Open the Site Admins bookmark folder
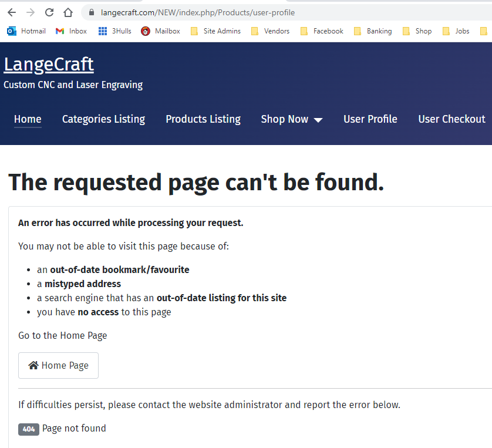492x448 pixels. (216, 31)
